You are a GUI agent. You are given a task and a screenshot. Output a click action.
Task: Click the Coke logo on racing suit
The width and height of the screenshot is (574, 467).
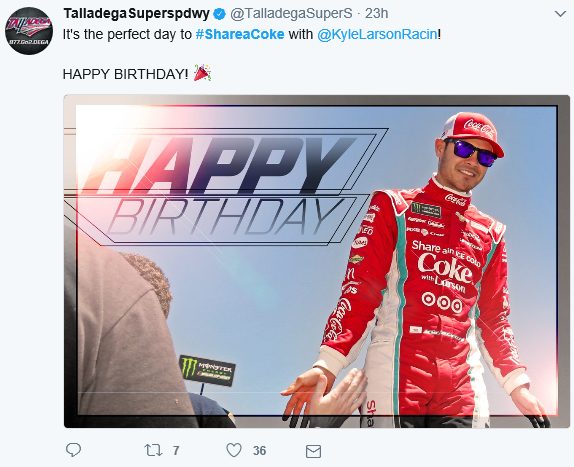coord(444,269)
